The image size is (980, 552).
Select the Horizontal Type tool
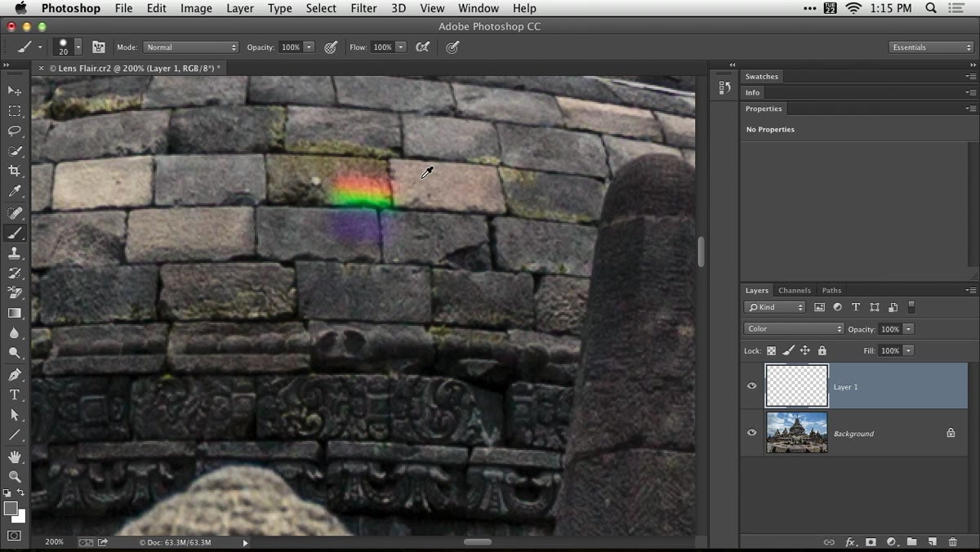tap(15, 395)
